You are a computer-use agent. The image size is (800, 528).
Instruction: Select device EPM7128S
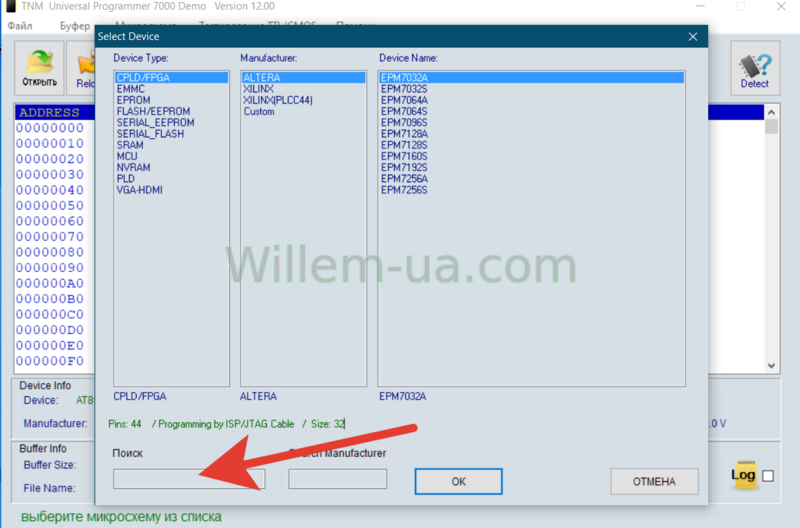coord(404,145)
